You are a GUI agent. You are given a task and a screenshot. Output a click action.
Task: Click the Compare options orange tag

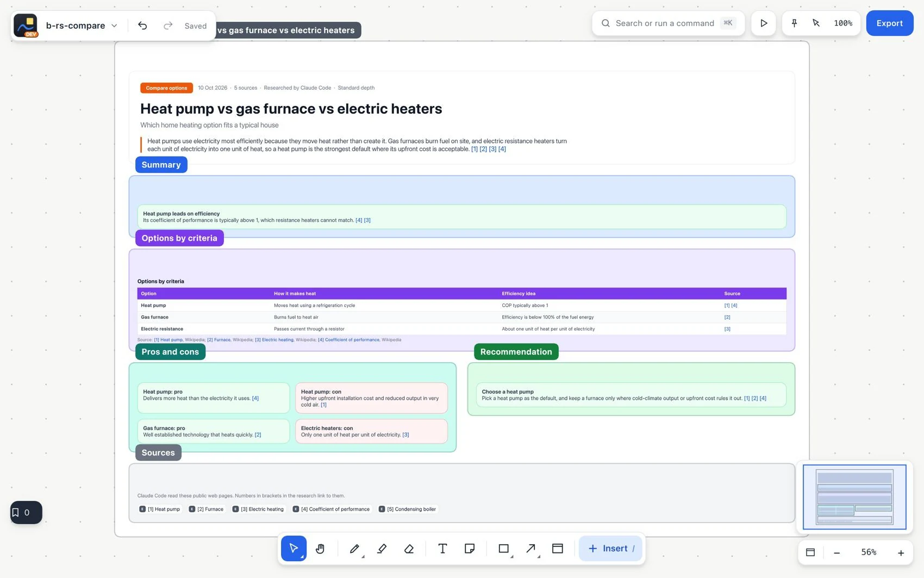[x=166, y=88]
